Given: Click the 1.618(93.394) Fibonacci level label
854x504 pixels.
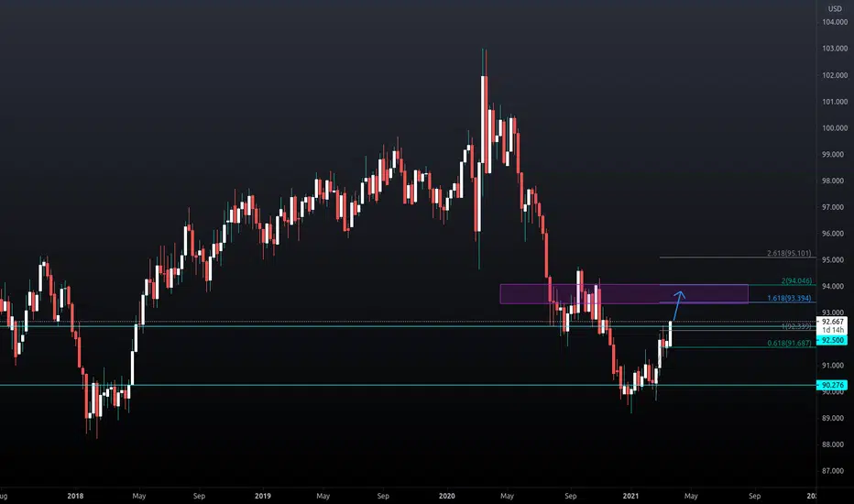Looking at the screenshot, I should click(x=789, y=298).
